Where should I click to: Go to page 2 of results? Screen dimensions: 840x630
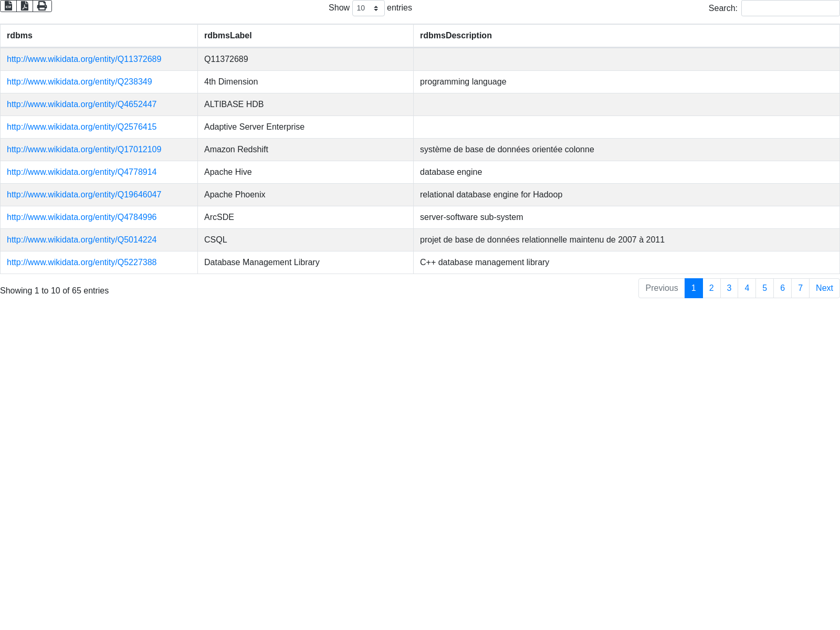coord(711,288)
